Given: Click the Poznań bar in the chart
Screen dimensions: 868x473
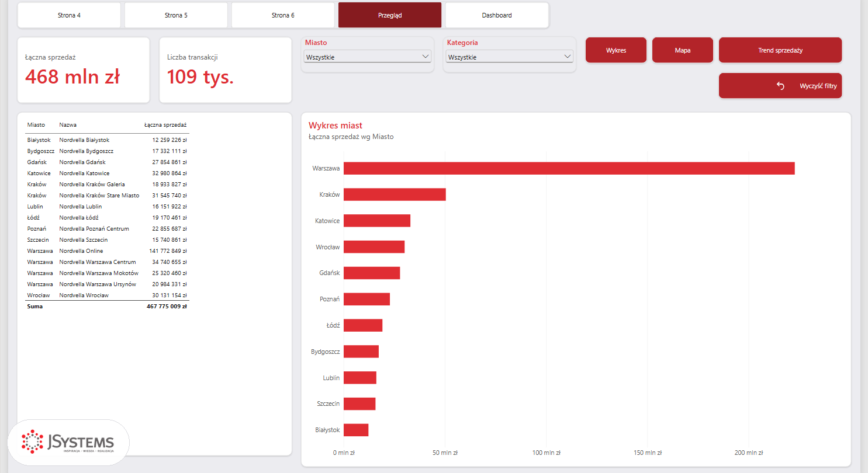Looking at the screenshot, I should point(366,299).
